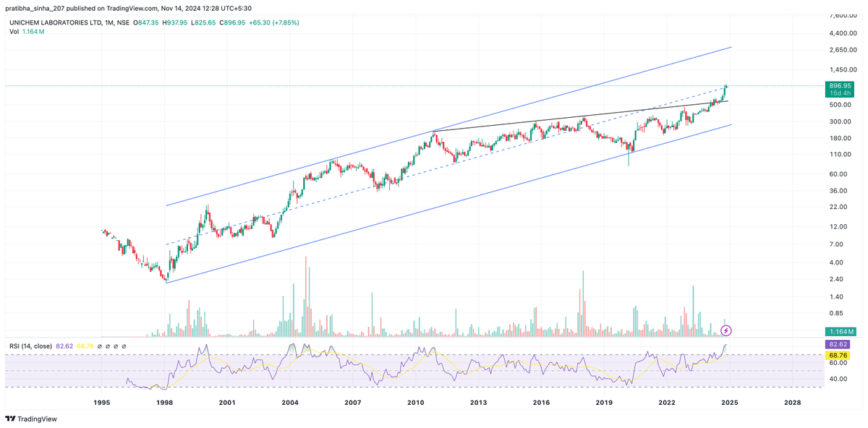Click the 12.00 price axis label
The height and width of the screenshot is (428, 868).
(x=838, y=227)
